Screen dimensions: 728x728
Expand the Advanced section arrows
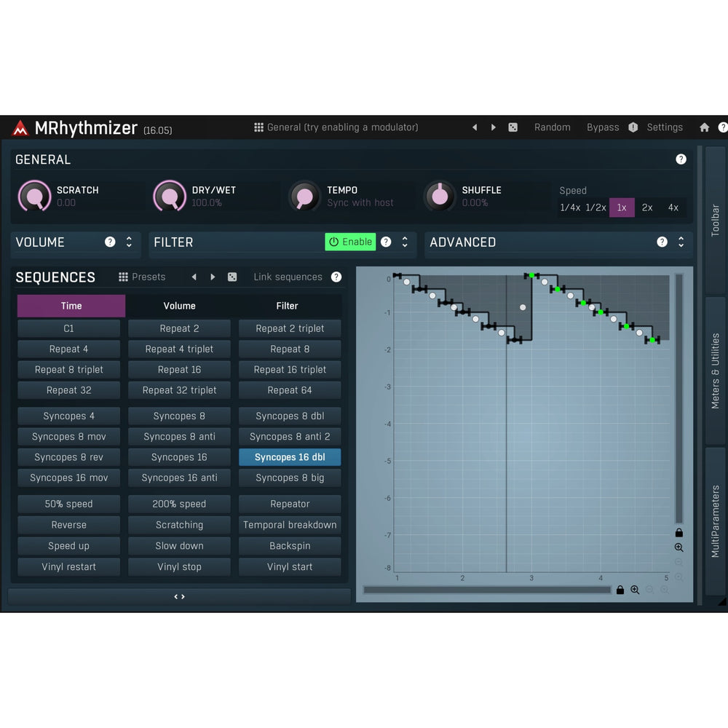681,242
